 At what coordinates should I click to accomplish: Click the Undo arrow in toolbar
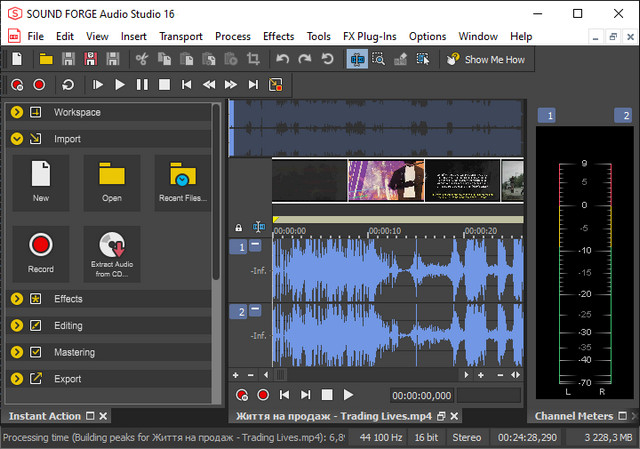click(283, 60)
